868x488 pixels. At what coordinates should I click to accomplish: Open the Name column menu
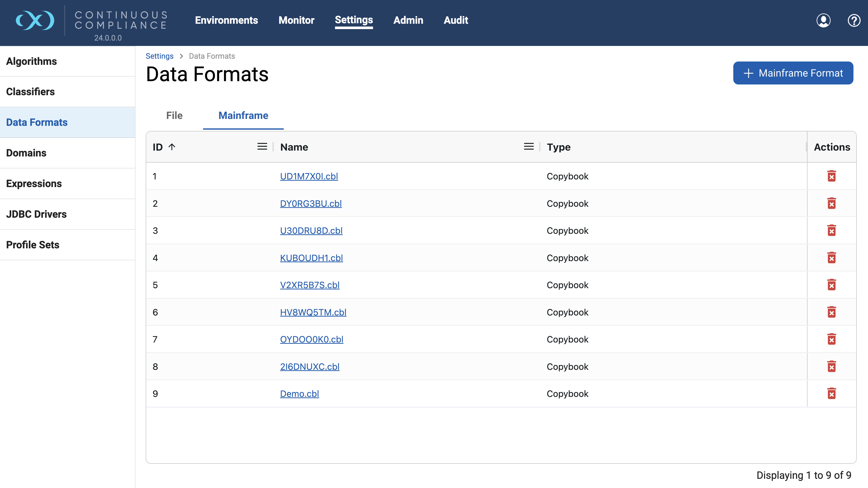[x=529, y=147]
